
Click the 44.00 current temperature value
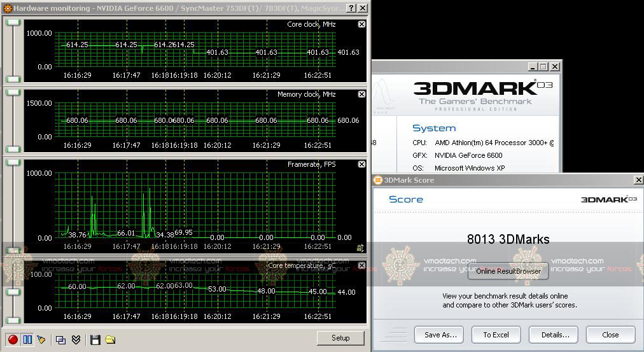pos(346,292)
